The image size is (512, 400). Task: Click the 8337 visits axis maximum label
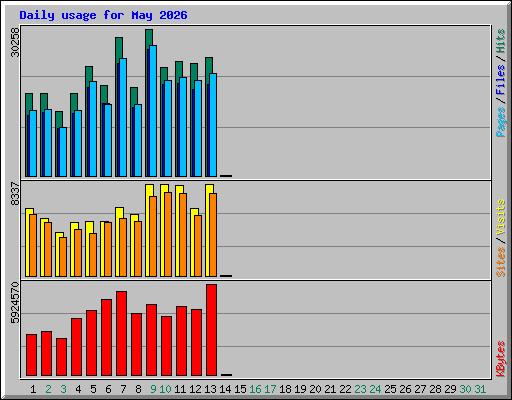coord(15,194)
